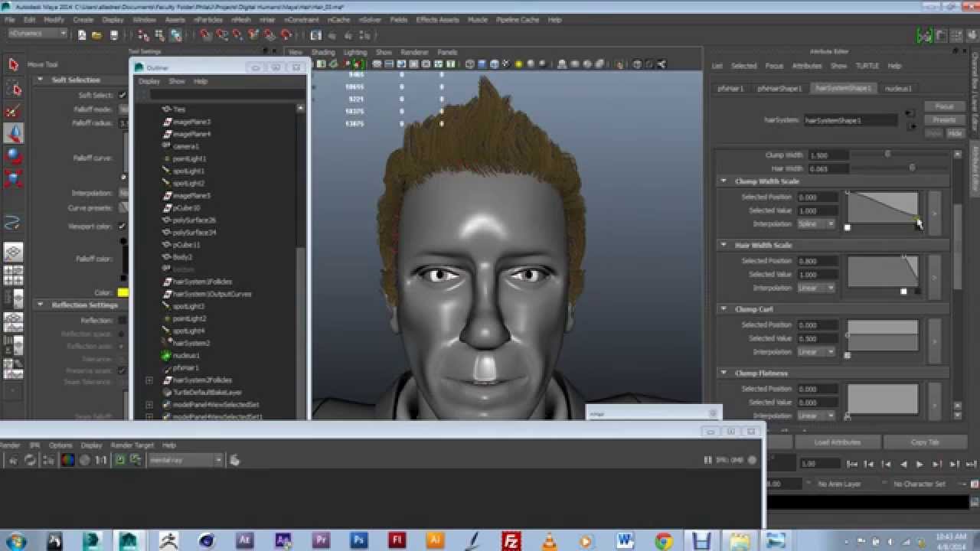Open the nHair menu
980x551 pixels.
(x=267, y=20)
